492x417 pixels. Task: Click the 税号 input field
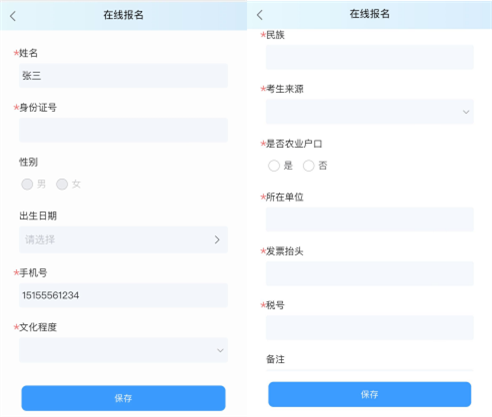coord(370,327)
